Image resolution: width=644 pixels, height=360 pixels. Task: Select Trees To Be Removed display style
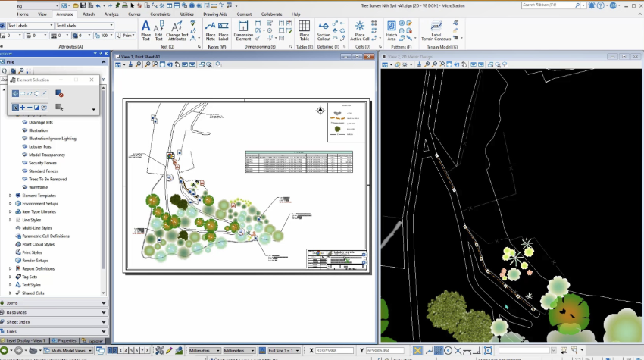[48, 179]
